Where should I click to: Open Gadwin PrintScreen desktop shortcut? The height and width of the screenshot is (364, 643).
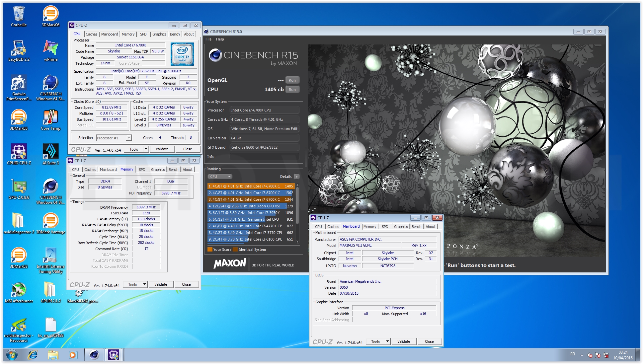(19, 87)
